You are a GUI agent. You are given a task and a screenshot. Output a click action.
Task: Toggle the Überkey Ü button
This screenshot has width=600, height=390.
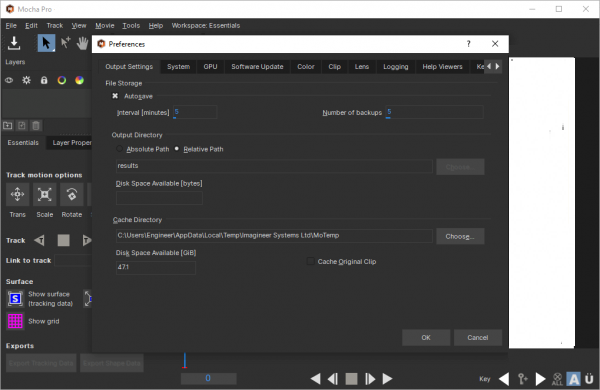tap(589, 379)
